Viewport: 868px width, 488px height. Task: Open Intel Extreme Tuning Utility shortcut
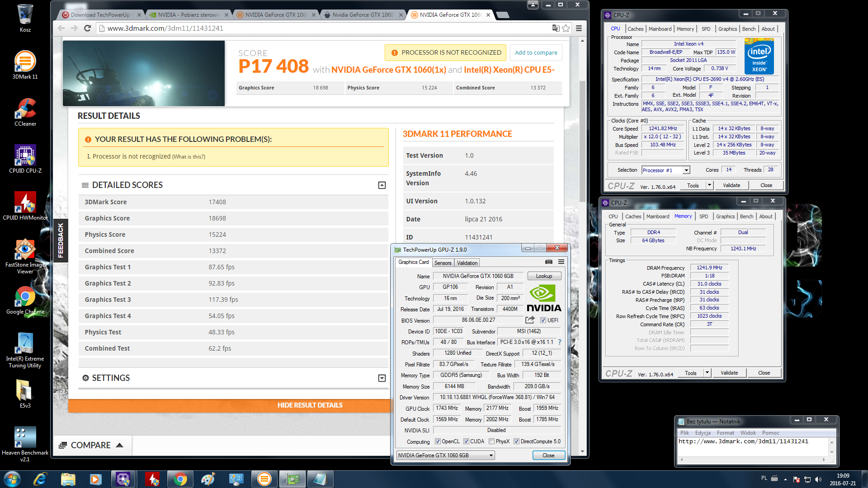click(25, 350)
